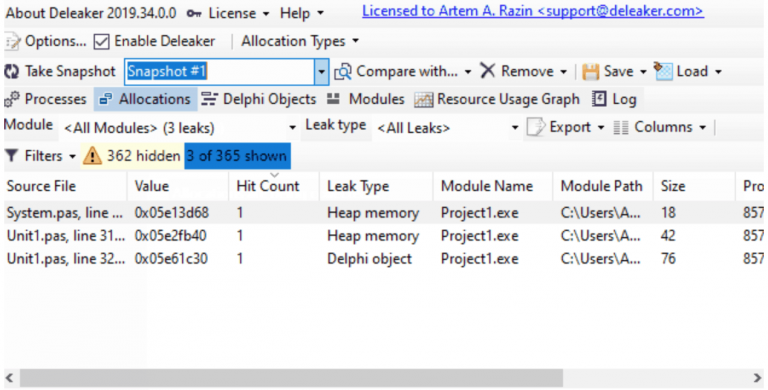768x390 pixels.
Task: Sort by the Value column header
Action: coord(178,186)
